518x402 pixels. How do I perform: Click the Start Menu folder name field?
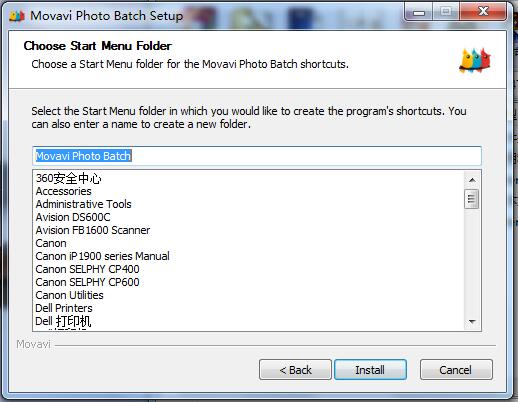point(257,156)
